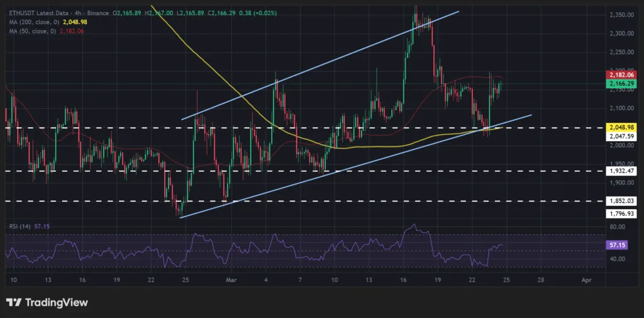Click the green 2,166.29 current price label
This screenshot has height=318, width=644.
point(622,84)
